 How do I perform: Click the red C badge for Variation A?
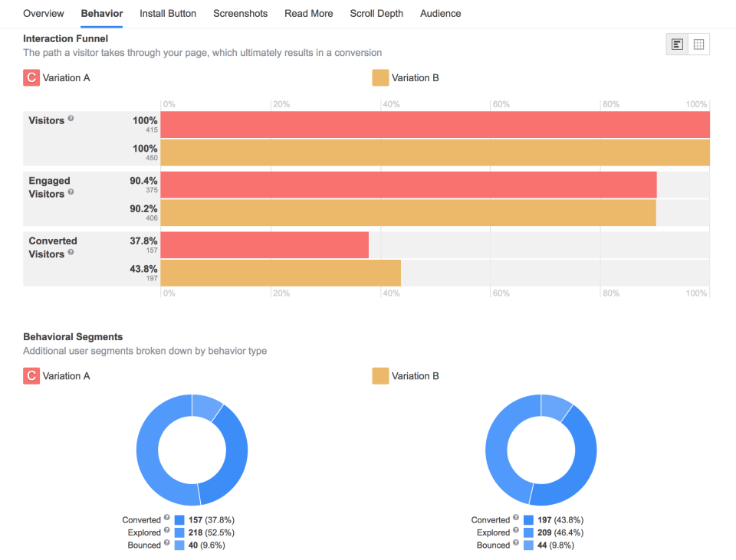(31, 77)
